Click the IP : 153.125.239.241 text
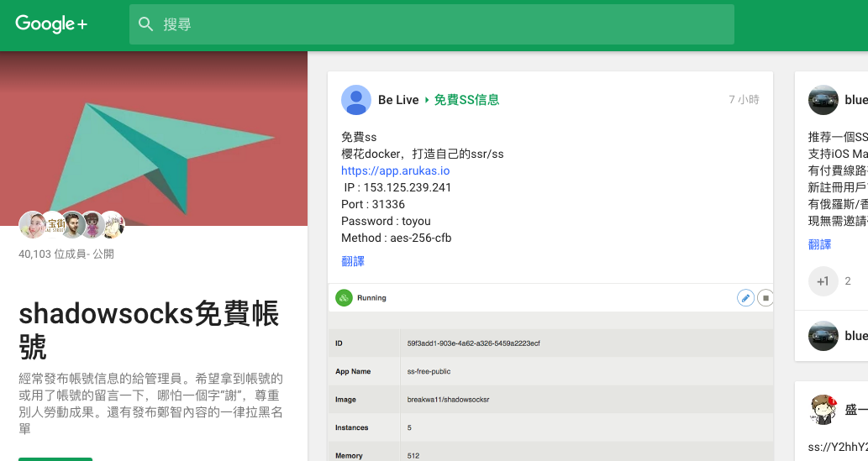This screenshot has height=461, width=868. coord(397,187)
